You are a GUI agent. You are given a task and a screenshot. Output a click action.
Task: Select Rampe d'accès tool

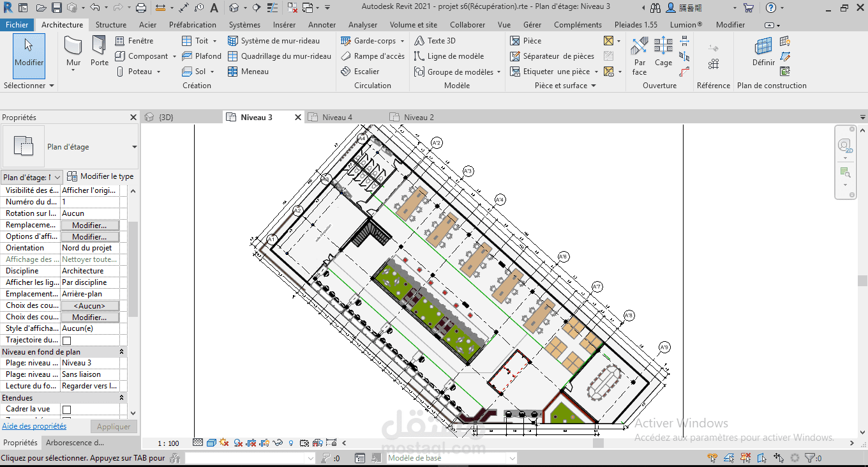373,56
